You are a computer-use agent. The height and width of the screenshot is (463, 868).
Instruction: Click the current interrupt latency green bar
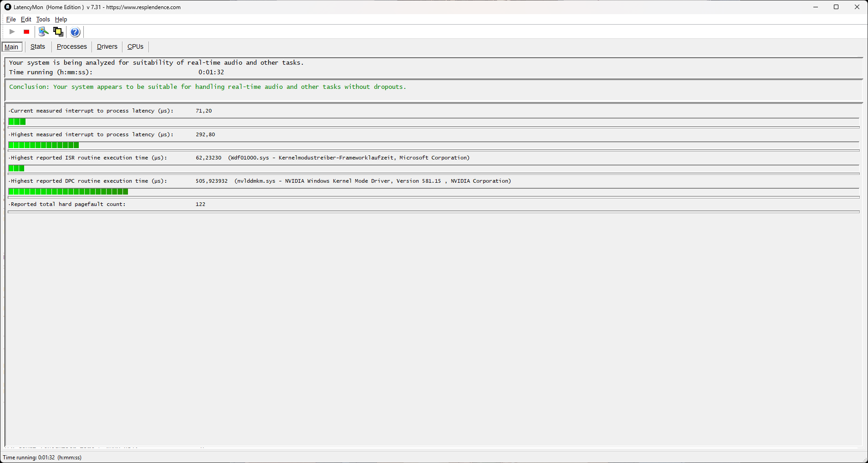[x=17, y=122]
